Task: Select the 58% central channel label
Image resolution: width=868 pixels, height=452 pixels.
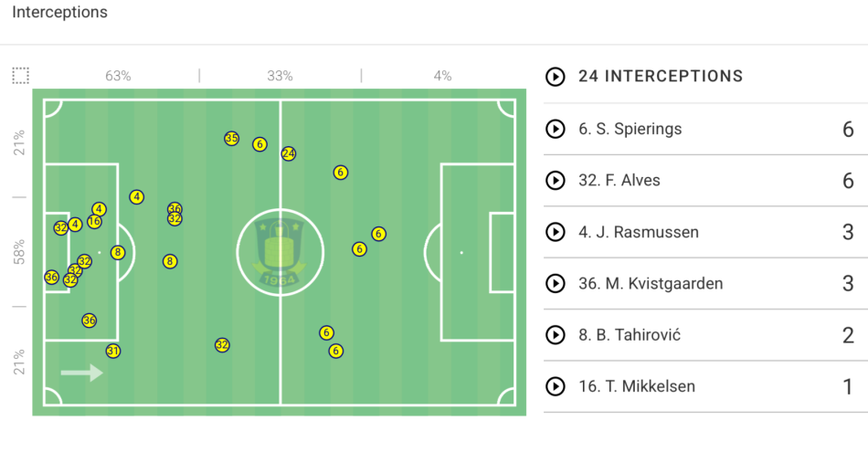Action: [x=19, y=252]
